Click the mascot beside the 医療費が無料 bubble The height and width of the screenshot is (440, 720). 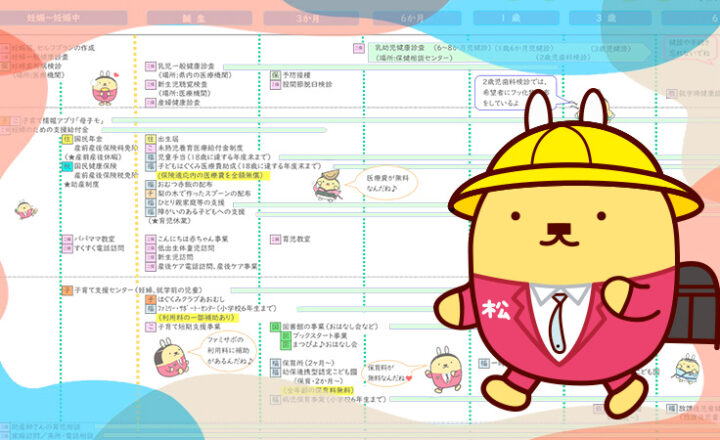[328, 186]
